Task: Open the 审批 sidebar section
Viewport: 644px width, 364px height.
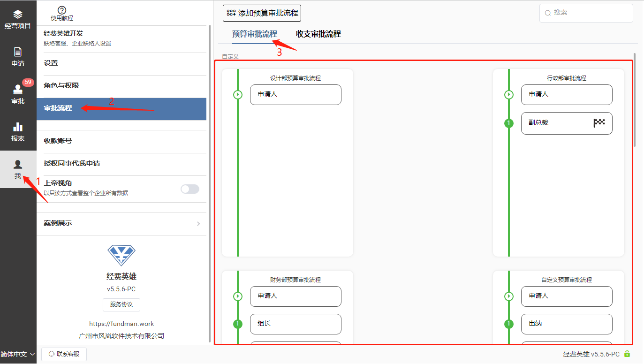Action: click(x=18, y=94)
